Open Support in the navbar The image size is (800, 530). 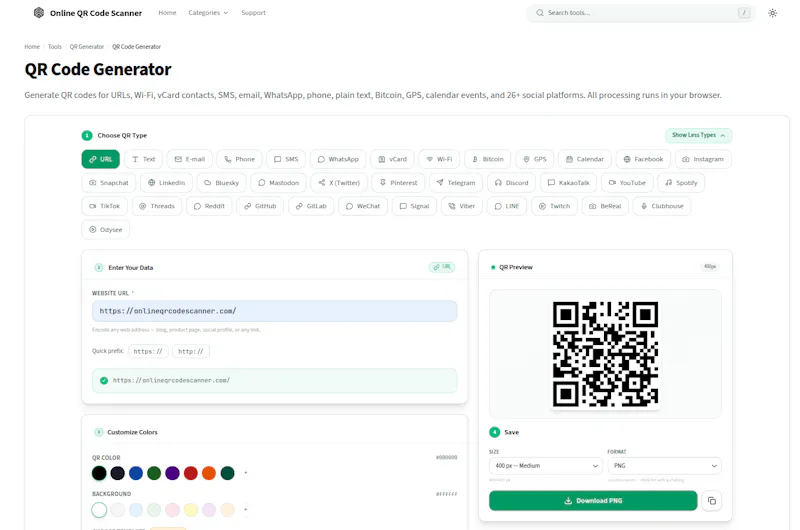point(254,13)
